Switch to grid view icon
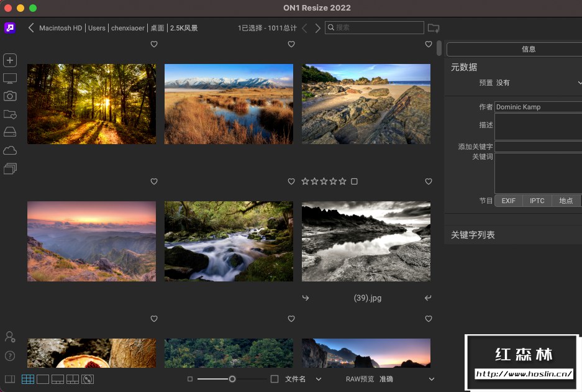 click(28, 379)
